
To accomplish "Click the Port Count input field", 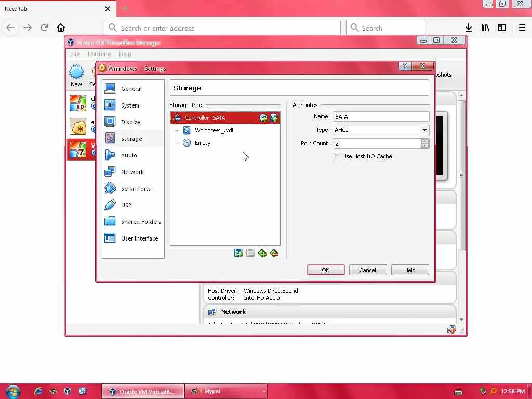I will pos(377,143).
